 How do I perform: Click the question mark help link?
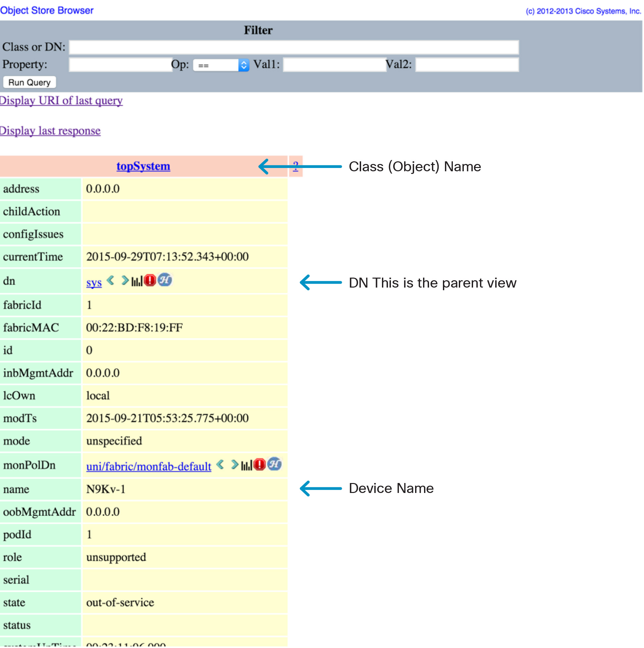[x=296, y=166]
